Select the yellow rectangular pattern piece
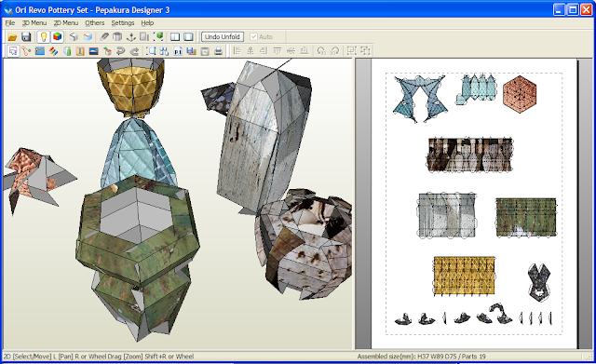The image size is (596, 364). 464,276
